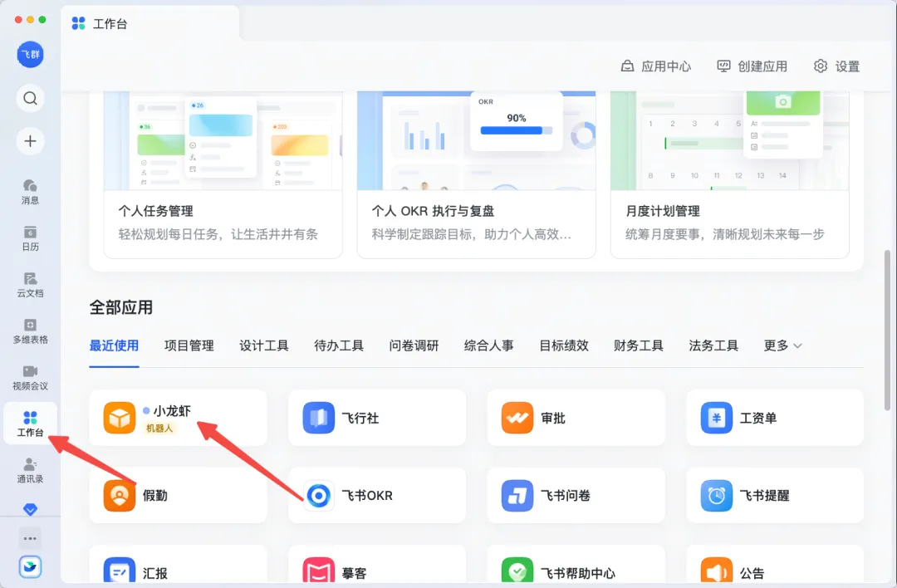
Task: Click 创建应用 button
Action: pyautogui.click(x=752, y=66)
